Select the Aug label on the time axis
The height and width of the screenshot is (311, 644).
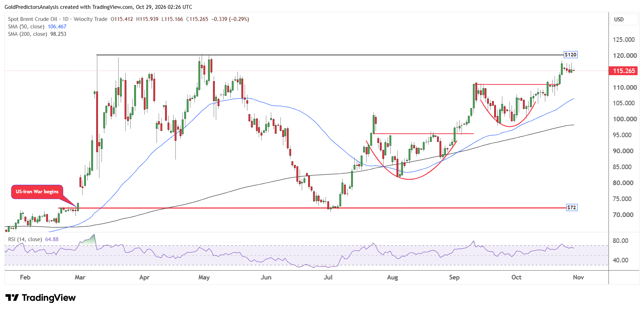click(x=392, y=277)
